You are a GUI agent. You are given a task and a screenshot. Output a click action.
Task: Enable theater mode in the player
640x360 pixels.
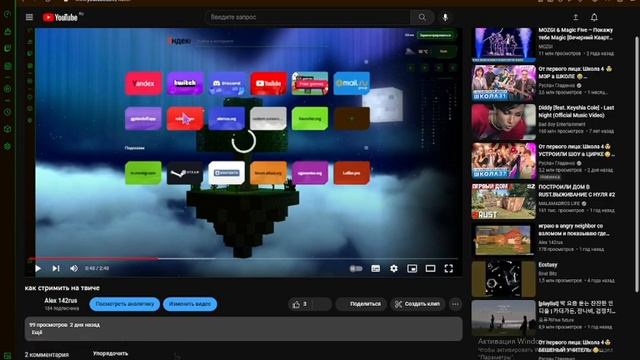coord(430,269)
